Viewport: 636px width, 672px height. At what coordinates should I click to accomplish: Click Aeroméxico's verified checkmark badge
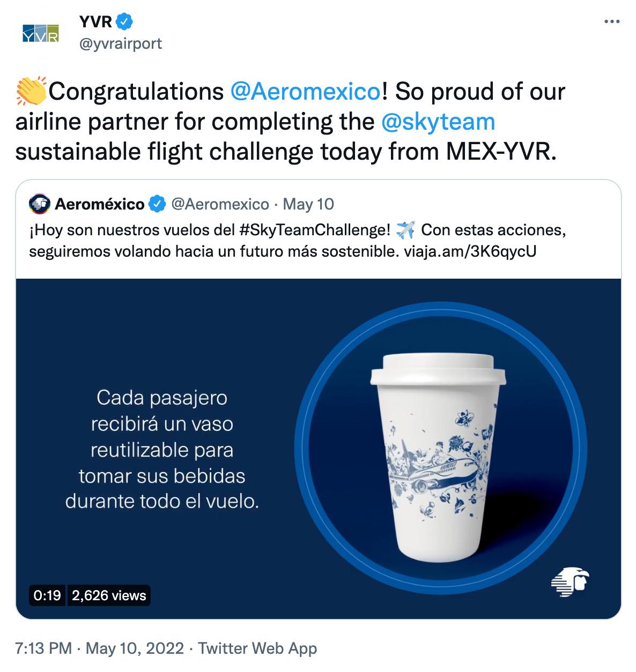click(x=157, y=204)
